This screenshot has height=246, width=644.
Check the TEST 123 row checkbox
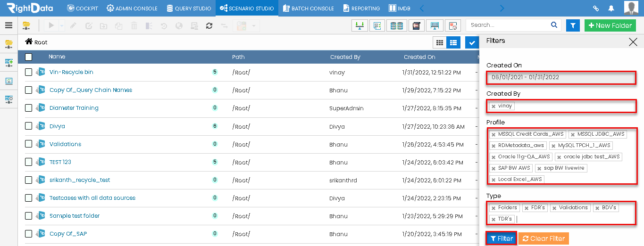(x=29, y=162)
